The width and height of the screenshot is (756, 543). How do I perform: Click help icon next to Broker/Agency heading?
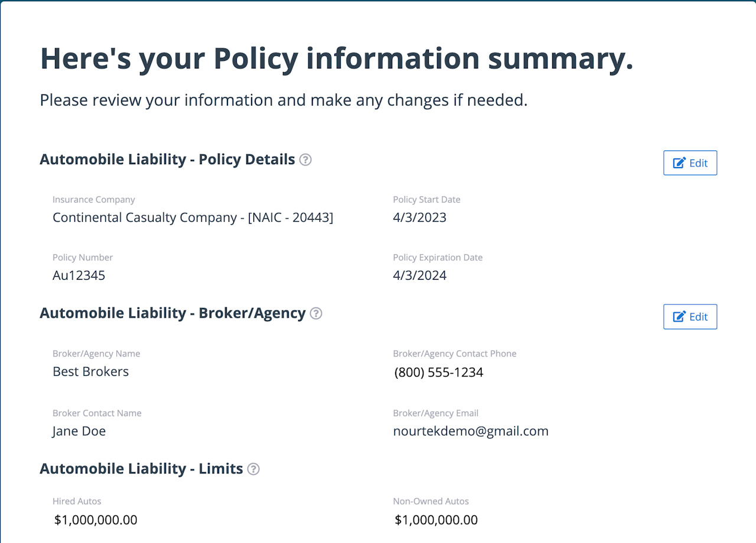[x=316, y=313]
